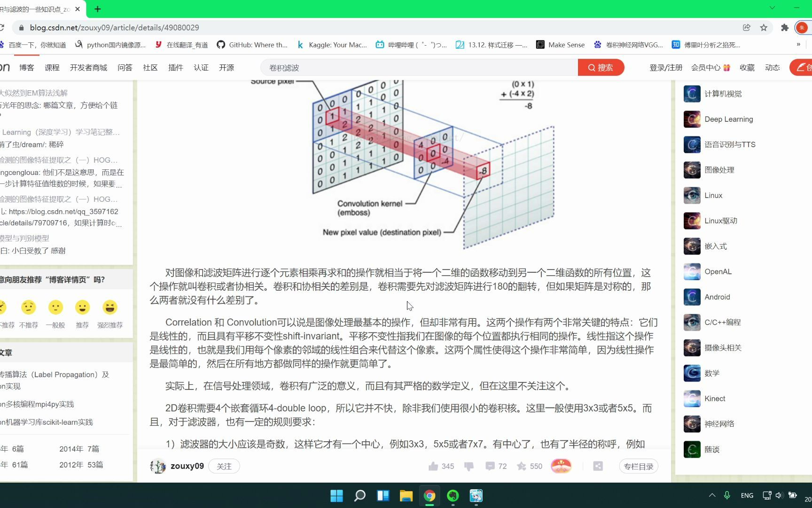Open the python国内镜像源 bookmark
The height and width of the screenshot is (508, 812).
tap(110, 45)
